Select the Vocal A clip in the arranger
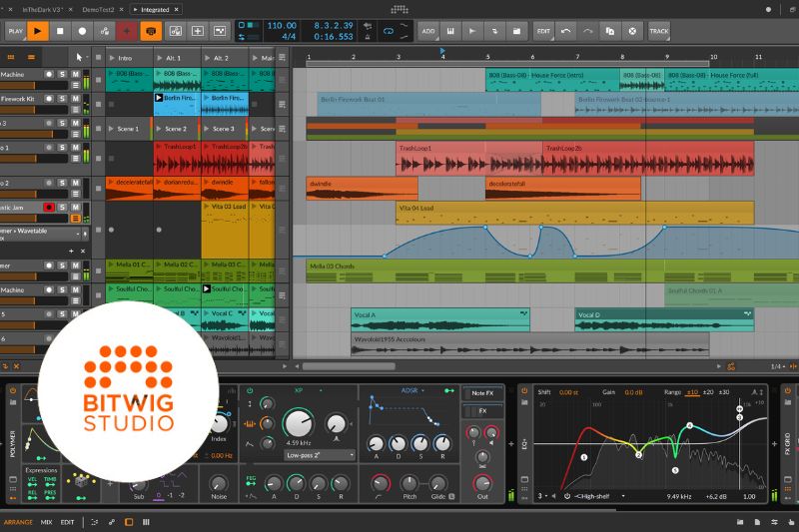This screenshot has height=532, width=799. point(440,319)
